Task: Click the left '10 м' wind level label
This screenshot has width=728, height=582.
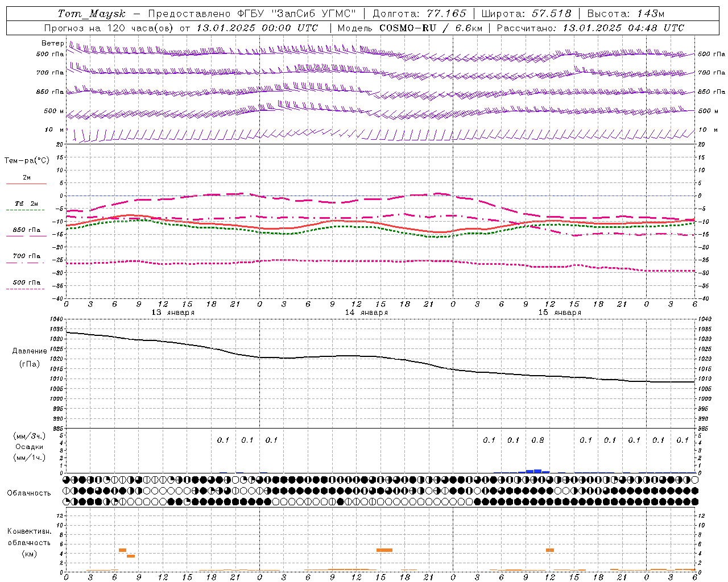Action: (55, 130)
